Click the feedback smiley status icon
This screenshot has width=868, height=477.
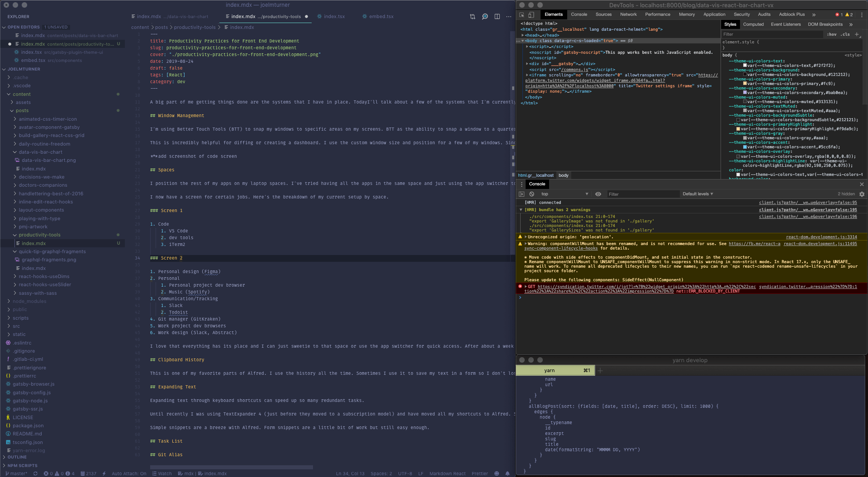coord(497,473)
